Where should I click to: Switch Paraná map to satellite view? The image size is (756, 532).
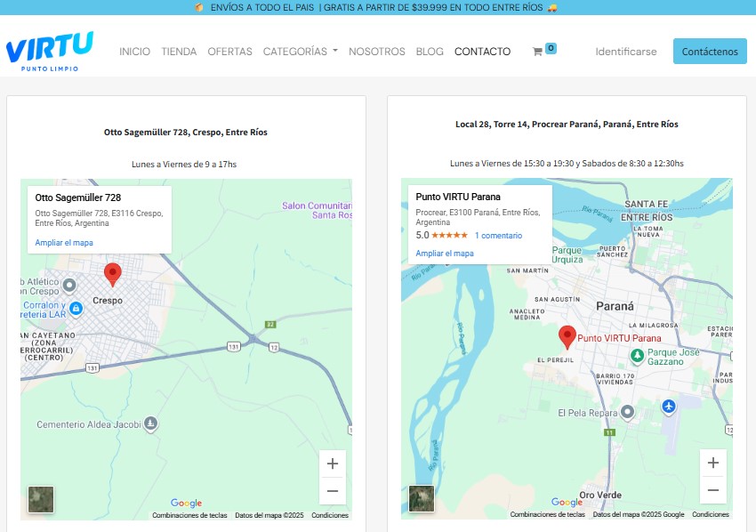422,498
